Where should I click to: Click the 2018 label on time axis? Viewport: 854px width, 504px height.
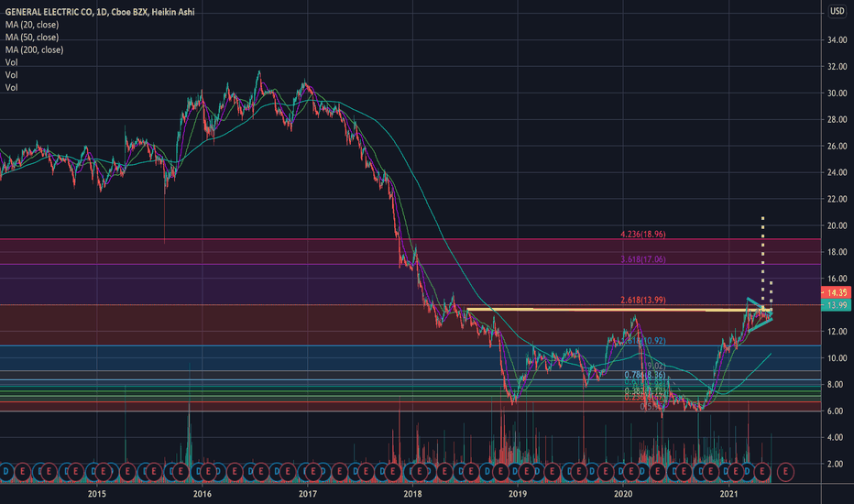(413, 494)
